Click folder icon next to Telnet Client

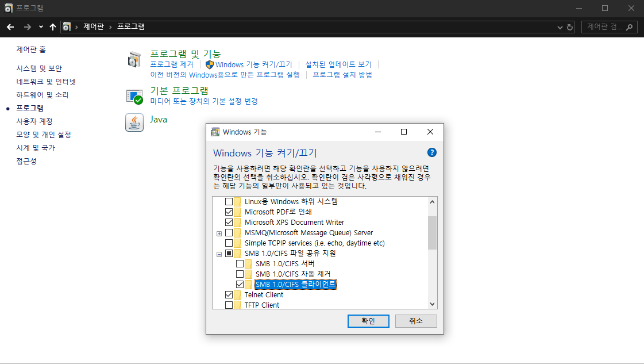(238, 295)
